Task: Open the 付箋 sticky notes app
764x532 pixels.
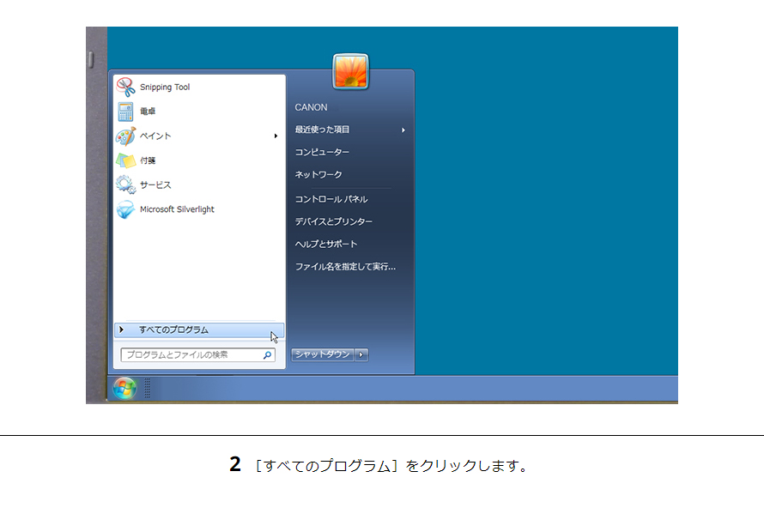Action: (146, 159)
